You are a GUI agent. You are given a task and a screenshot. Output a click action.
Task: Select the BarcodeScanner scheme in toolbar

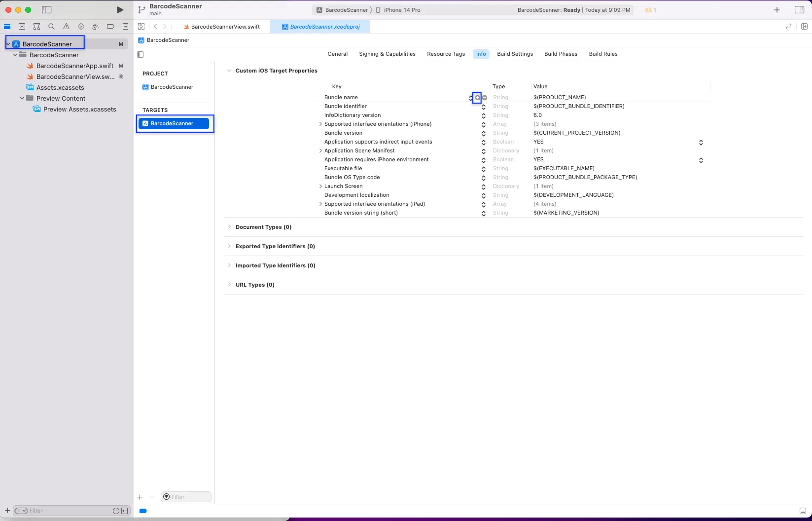point(343,10)
